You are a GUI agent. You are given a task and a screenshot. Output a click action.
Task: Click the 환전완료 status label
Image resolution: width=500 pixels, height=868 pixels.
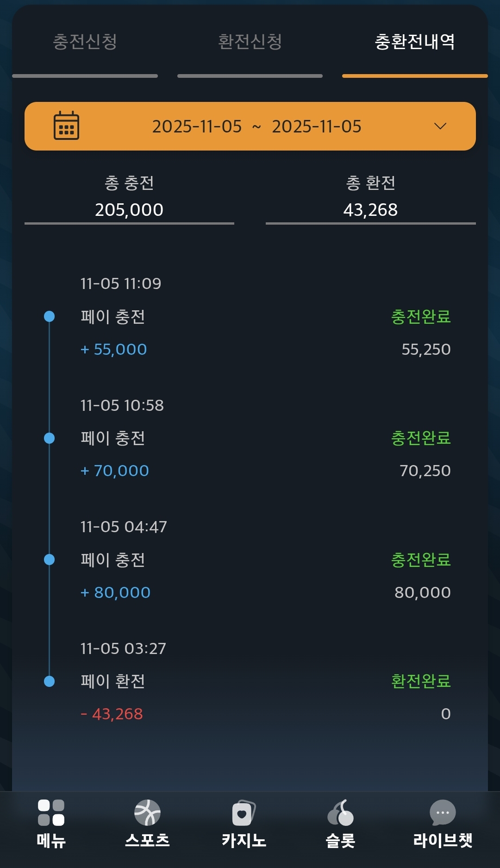tap(421, 681)
